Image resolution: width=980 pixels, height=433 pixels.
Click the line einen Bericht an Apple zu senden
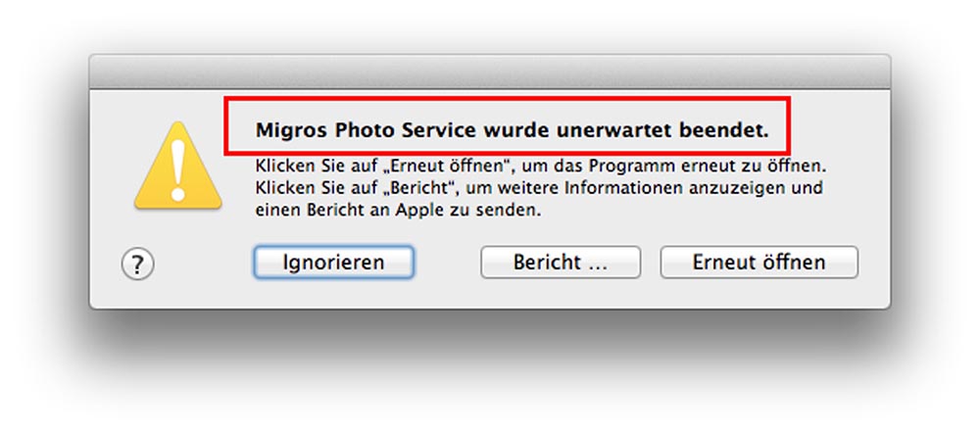[x=398, y=211]
